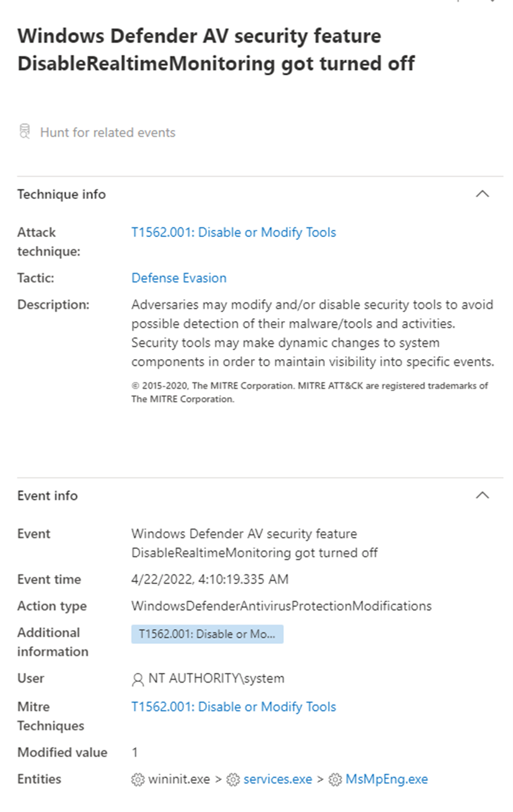
Task: Select the gear icon beside wininit.exe
Action: [x=137, y=779]
